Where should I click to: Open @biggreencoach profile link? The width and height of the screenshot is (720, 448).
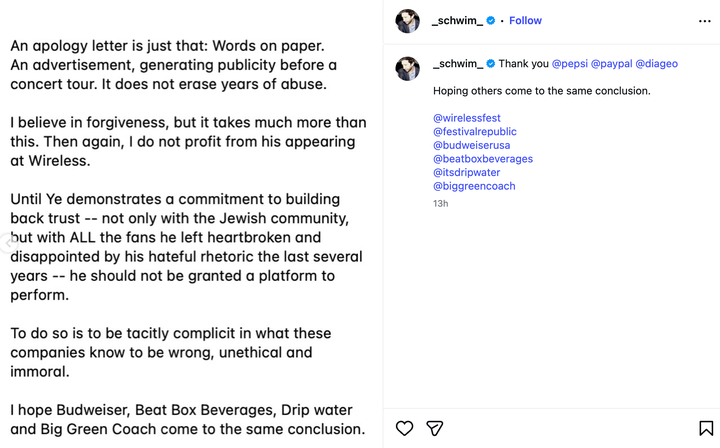[474, 186]
